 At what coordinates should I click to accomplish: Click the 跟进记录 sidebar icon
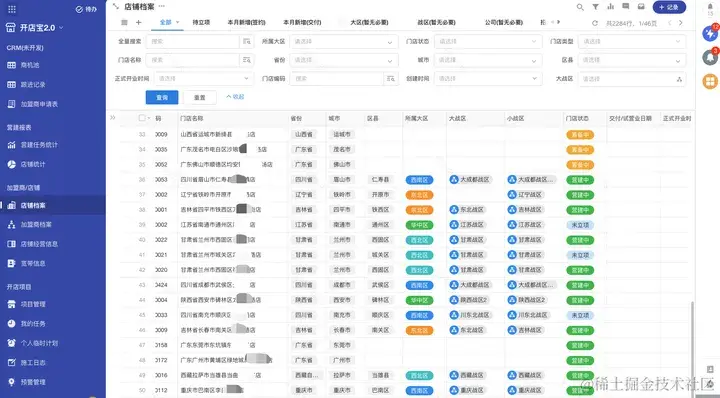11,84
